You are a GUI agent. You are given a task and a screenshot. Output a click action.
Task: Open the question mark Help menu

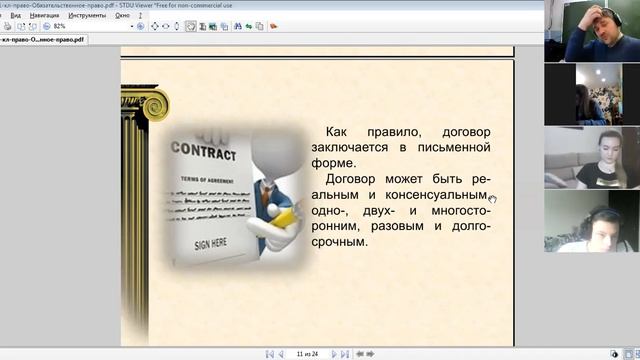[x=140, y=16]
